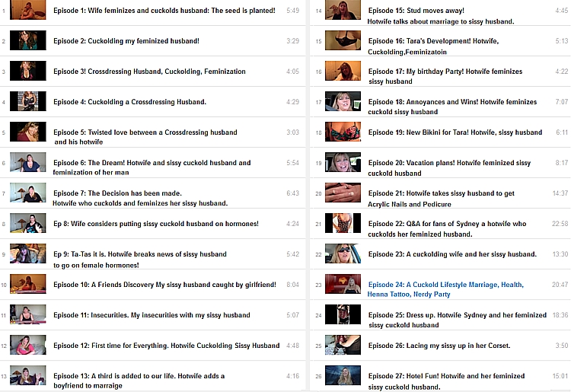The image size is (571, 392).
Task: Open the Episode 1 video thumbnail
Action: pos(27,11)
